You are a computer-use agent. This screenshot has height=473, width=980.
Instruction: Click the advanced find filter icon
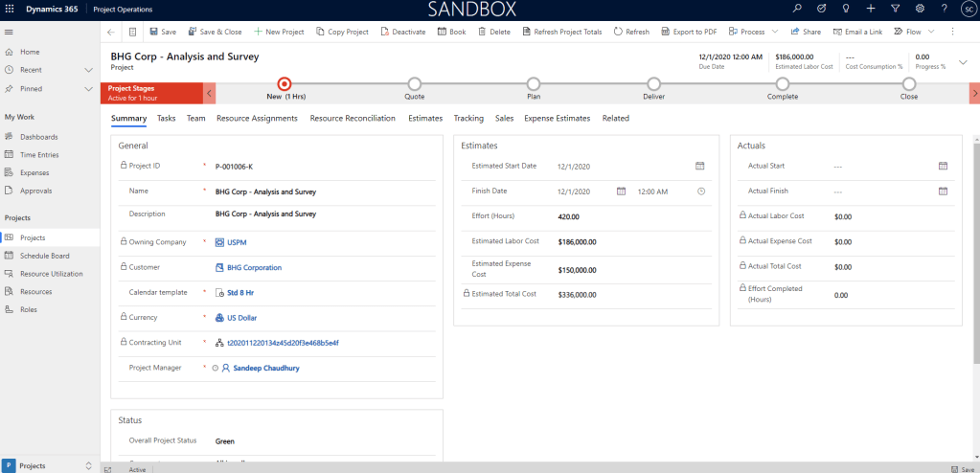(x=895, y=9)
